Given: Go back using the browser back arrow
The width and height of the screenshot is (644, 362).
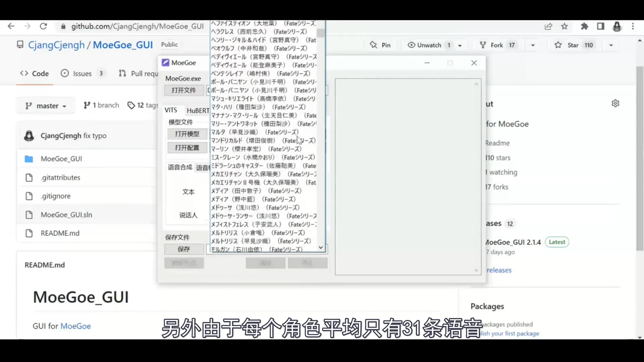Looking at the screenshot, I should (11, 26).
